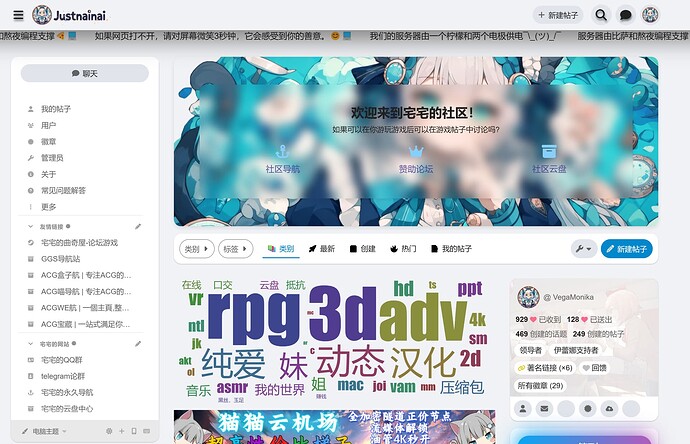Switch to the 热门 tab

(x=403, y=249)
